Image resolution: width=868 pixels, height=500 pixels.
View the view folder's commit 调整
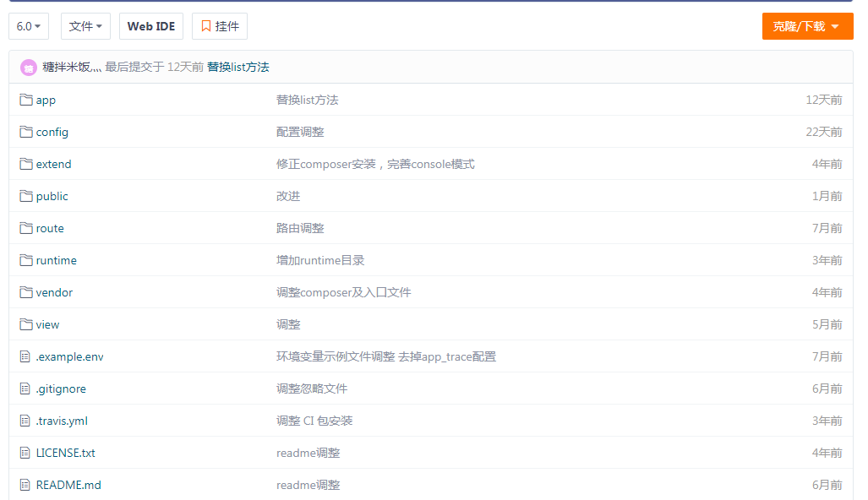[288, 324]
